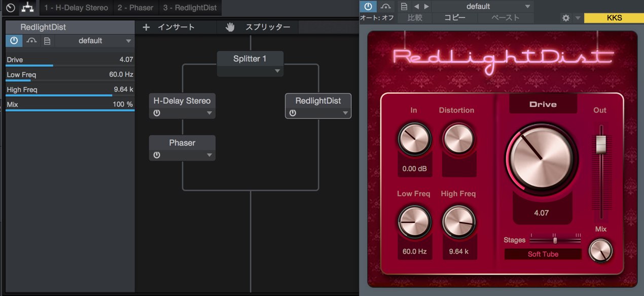The width and height of the screenshot is (644, 296).
Task: Click the 9.64 k value in plugin
Action: (458, 251)
